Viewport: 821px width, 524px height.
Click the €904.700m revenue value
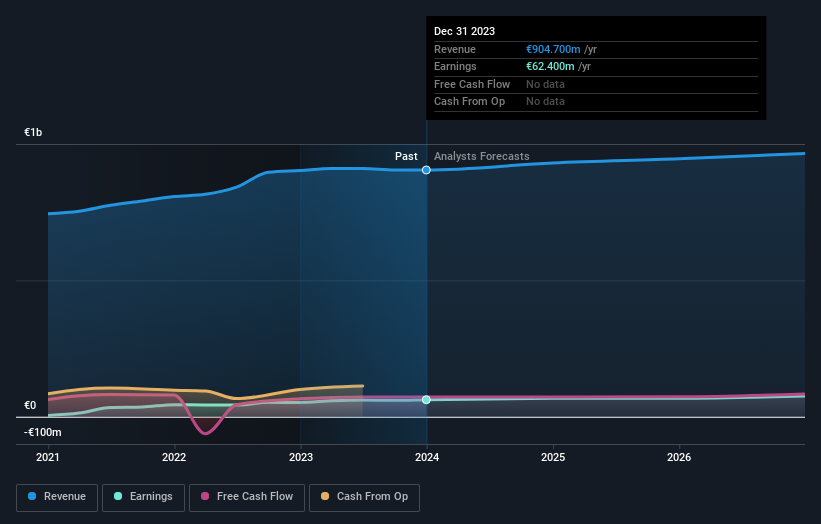coord(553,49)
